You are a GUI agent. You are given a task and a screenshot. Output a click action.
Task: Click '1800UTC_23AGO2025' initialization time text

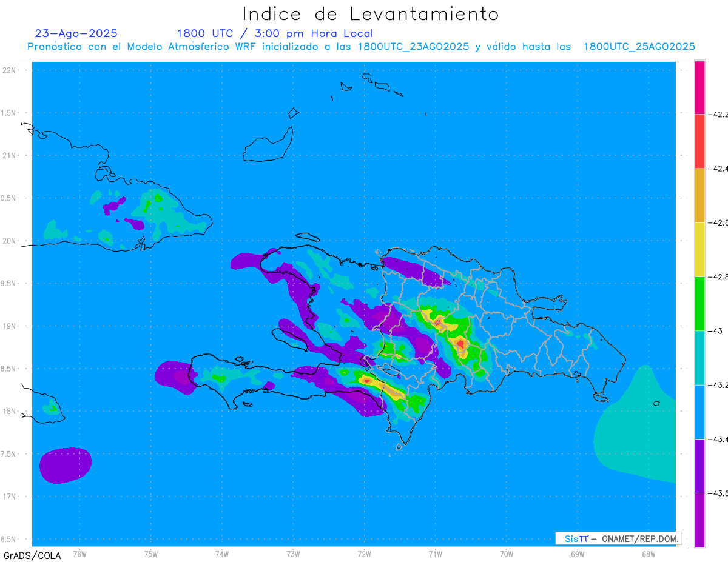click(413, 47)
